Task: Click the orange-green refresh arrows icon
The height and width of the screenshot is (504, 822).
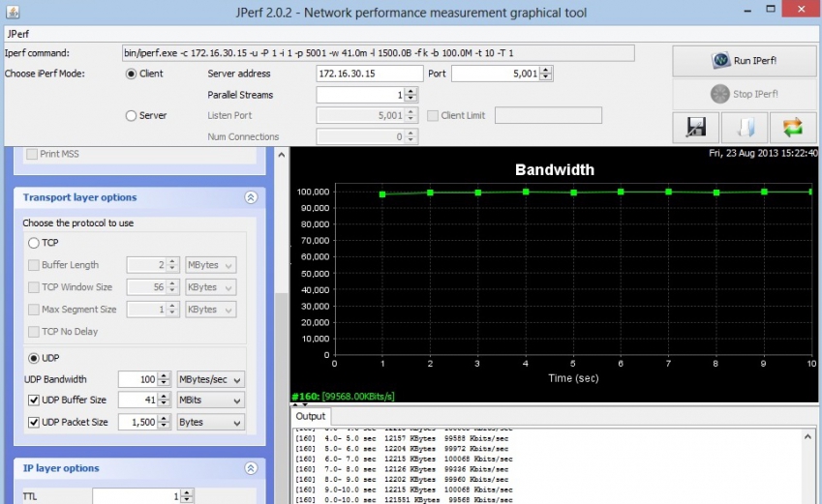Action: click(793, 128)
